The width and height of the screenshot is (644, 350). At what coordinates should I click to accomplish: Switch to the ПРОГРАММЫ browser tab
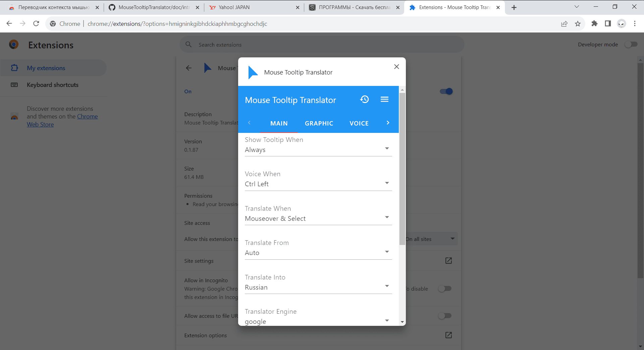[x=354, y=7]
